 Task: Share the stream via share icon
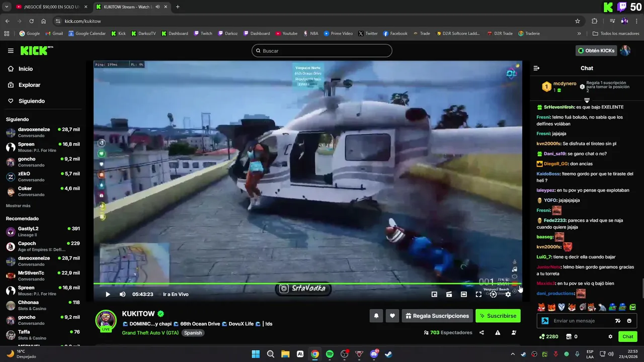(481, 332)
